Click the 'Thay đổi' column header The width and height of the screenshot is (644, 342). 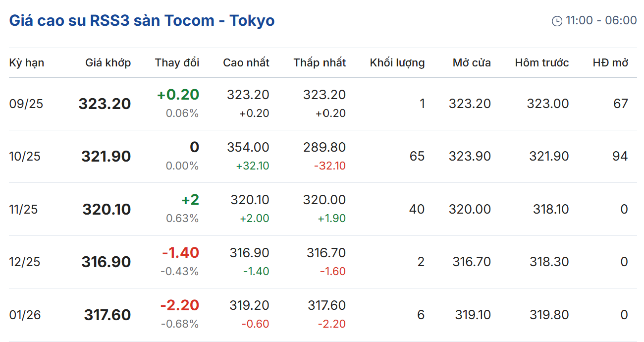[x=177, y=63]
